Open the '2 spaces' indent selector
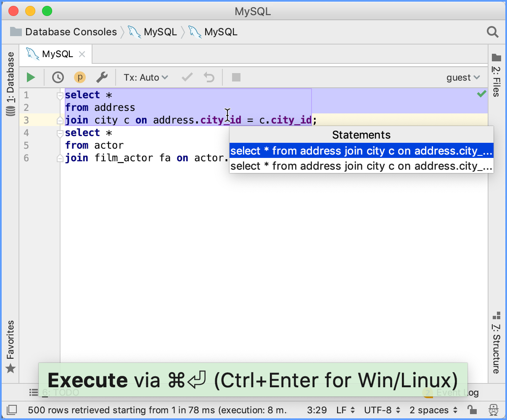 coord(433,410)
